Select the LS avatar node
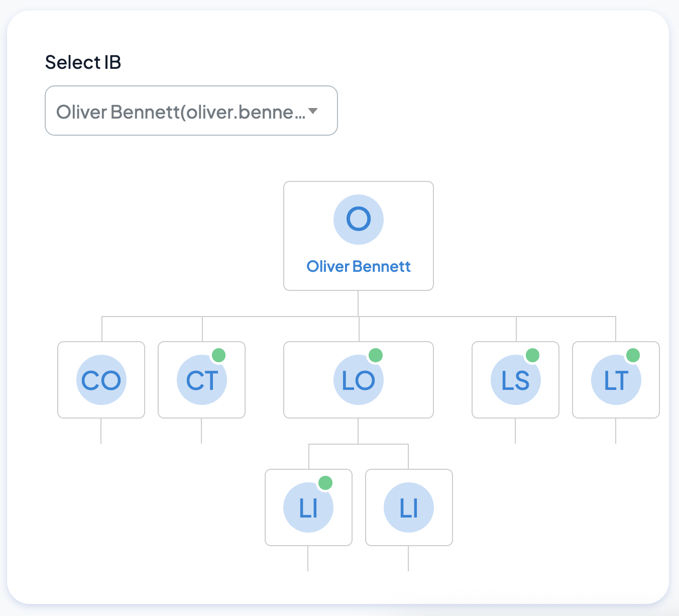 click(516, 380)
